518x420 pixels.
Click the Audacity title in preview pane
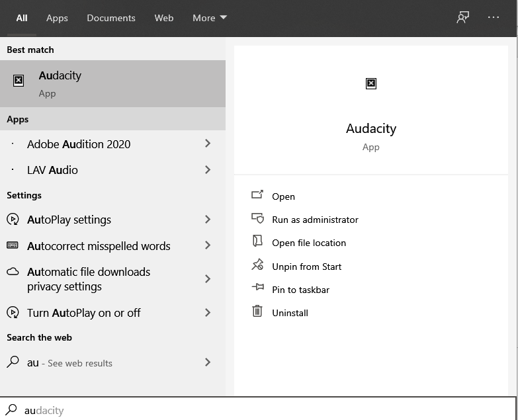tap(371, 128)
